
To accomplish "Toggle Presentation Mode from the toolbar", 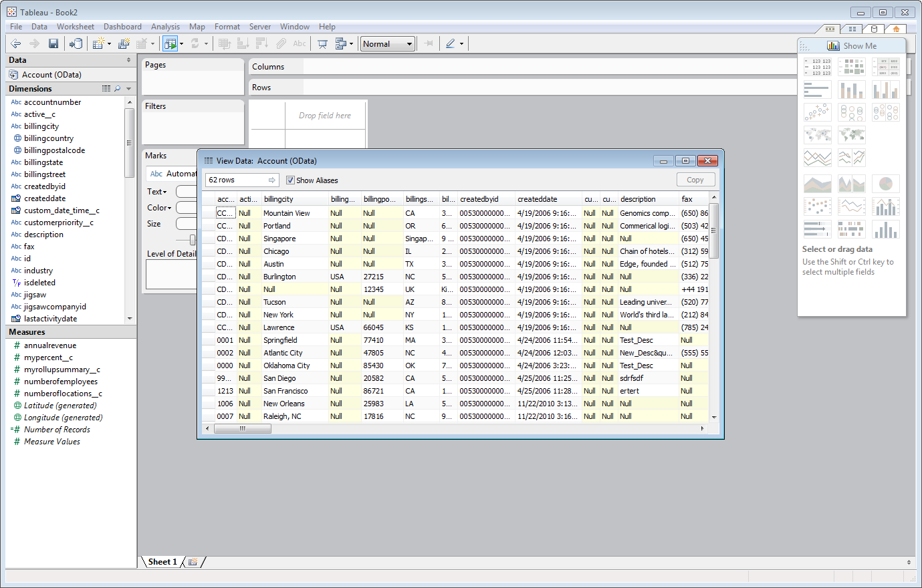I will point(324,43).
